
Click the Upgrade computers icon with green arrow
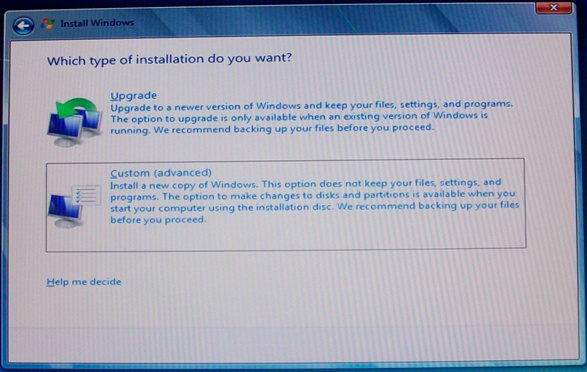coord(75,122)
